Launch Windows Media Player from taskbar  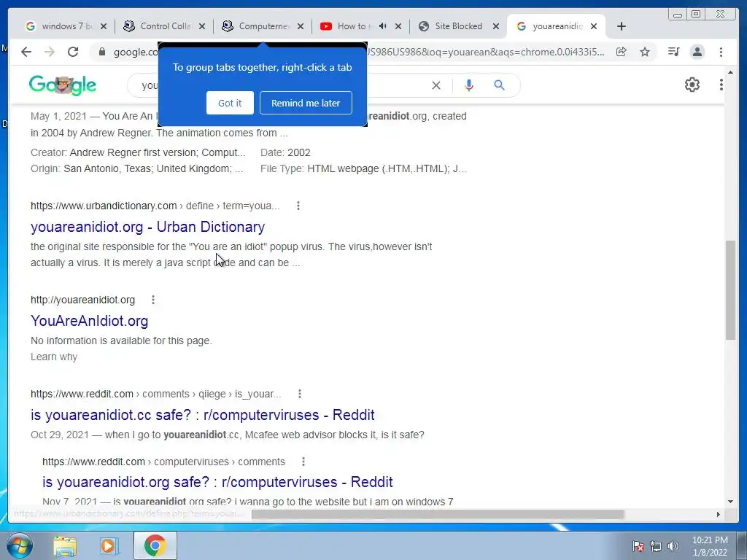pyautogui.click(x=109, y=546)
